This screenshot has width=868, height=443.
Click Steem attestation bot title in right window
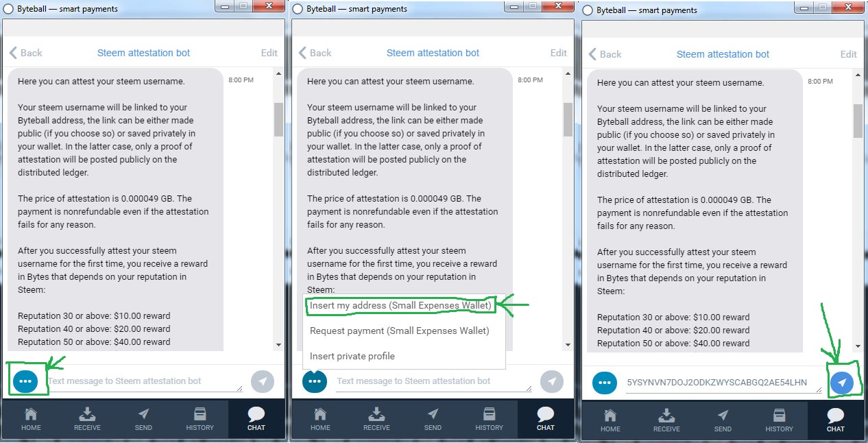(723, 54)
